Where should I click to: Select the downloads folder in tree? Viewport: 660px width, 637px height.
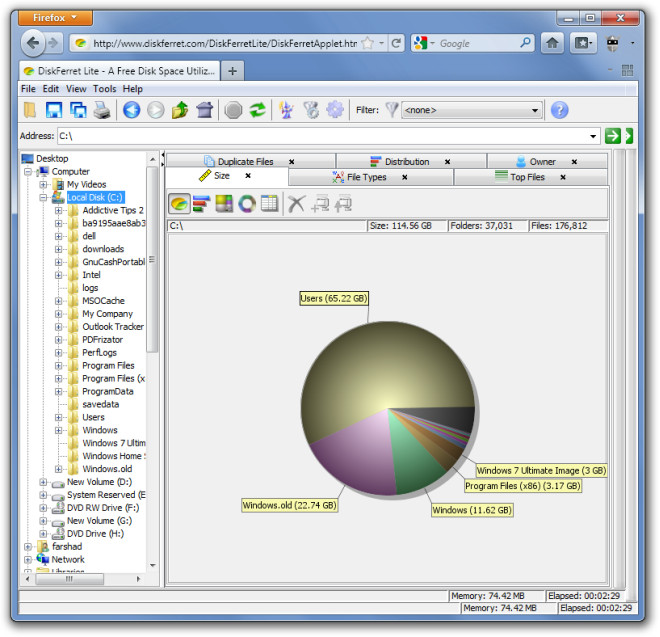coord(103,249)
